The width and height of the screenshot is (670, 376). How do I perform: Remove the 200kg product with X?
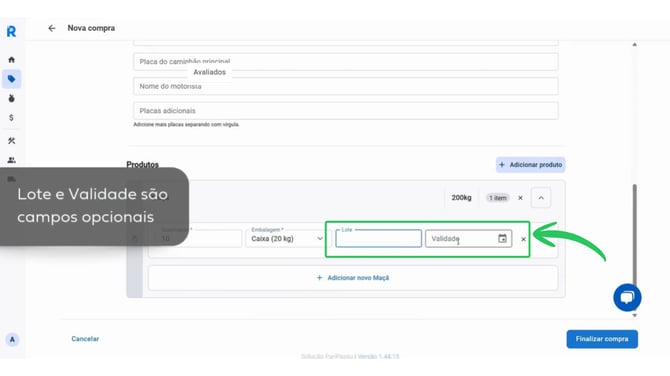[x=520, y=198]
